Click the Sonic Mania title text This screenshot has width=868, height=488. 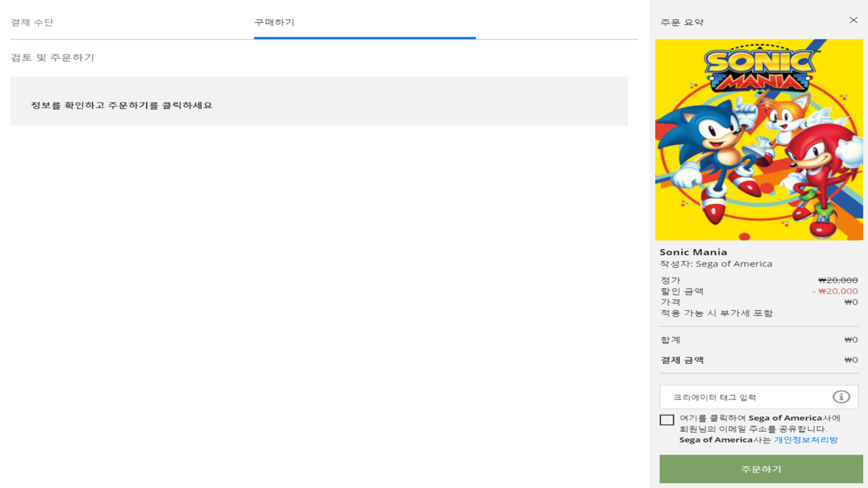pyautogui.click(x=693, y=252)
